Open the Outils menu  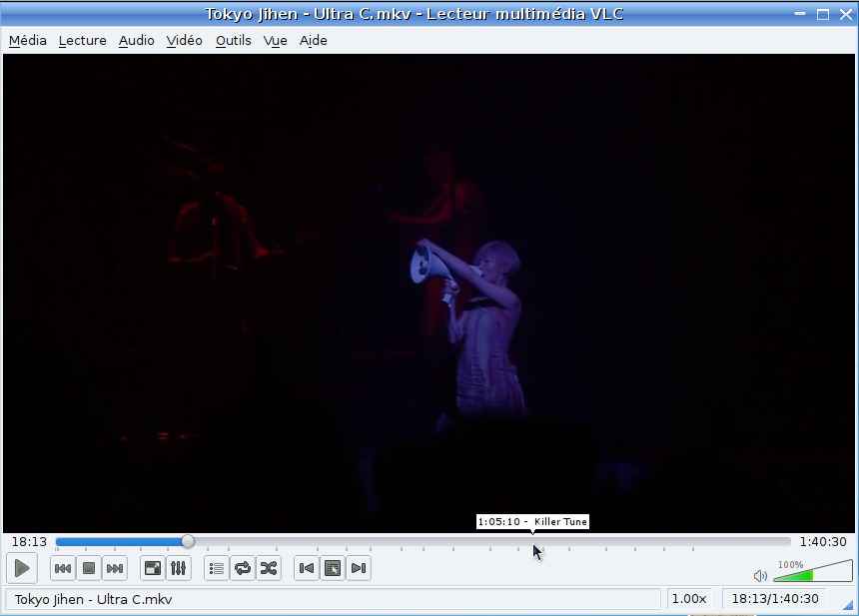[233, 41]
